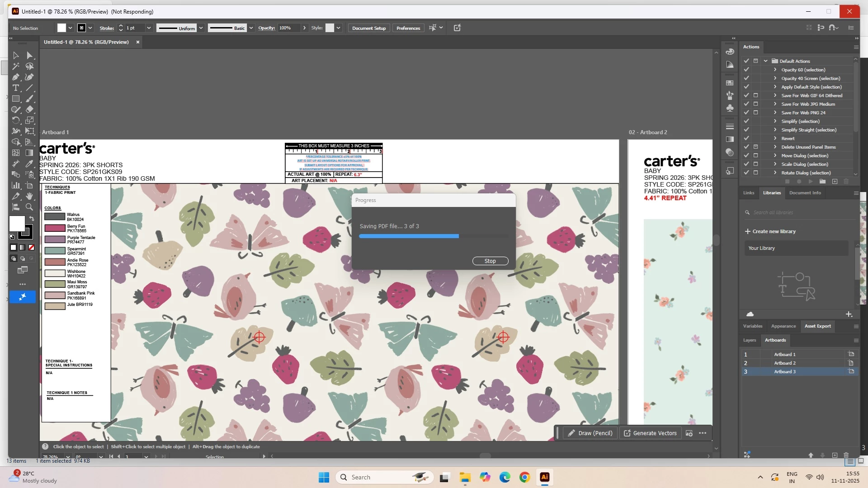This screenshot has width=868, height=488.
Task: Open Adobe Illustrator from the taskbar
Action: pyautogui.click(x=544, y=478)
